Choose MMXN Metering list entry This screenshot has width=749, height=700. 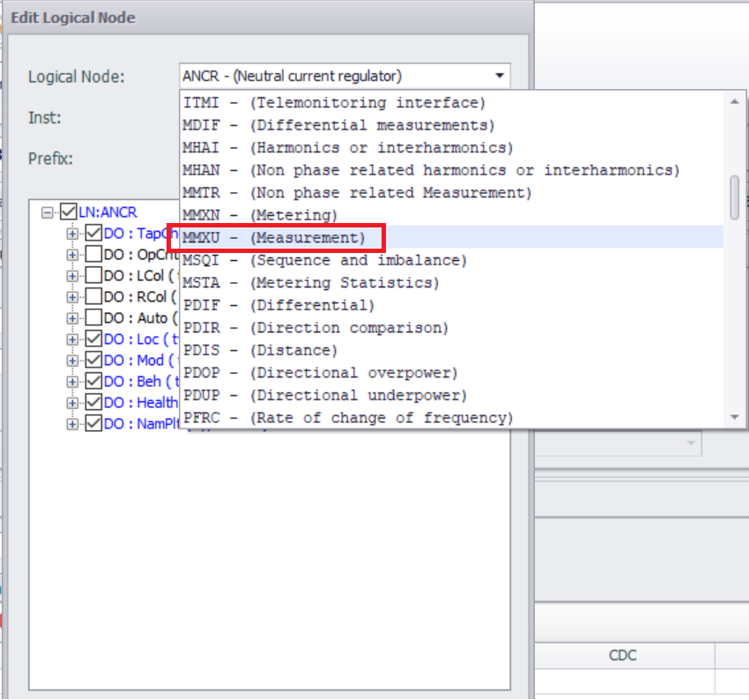260,215
